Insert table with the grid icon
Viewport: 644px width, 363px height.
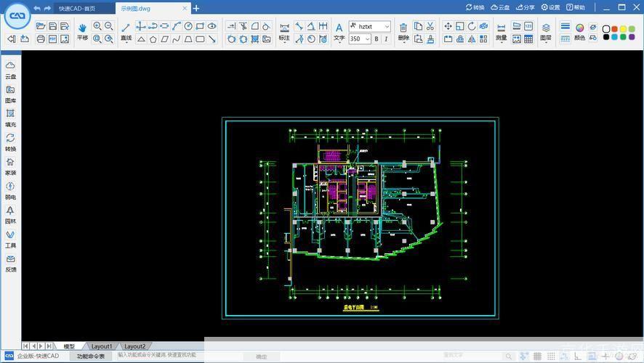528,39
